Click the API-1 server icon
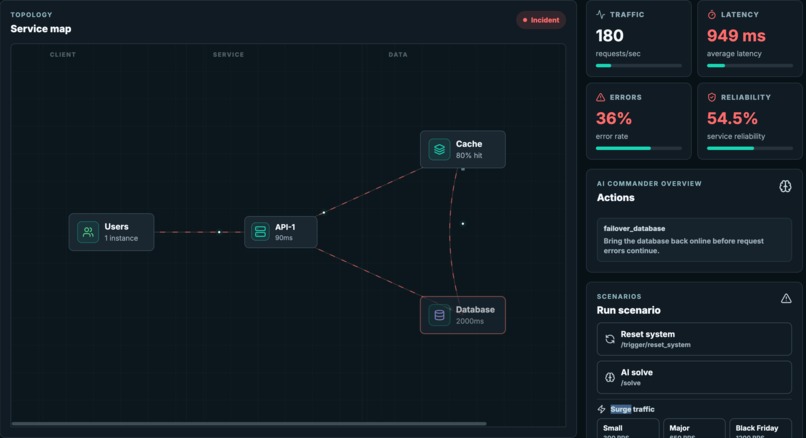806x438 pixels. [260, 232]
